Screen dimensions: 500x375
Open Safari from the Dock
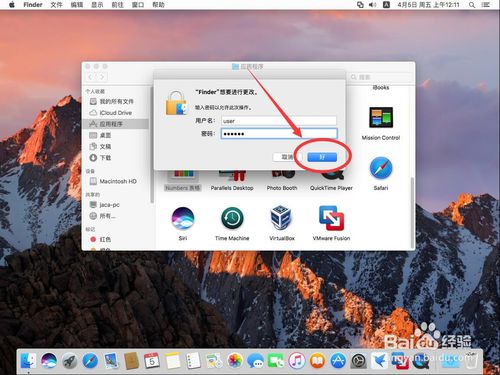tap(90, 361)
